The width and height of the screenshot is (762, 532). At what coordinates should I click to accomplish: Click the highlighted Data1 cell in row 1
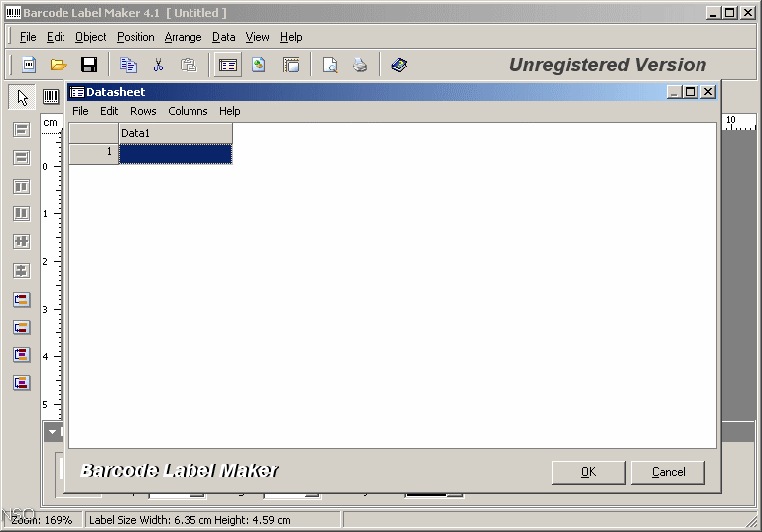(x=176, y=154)
